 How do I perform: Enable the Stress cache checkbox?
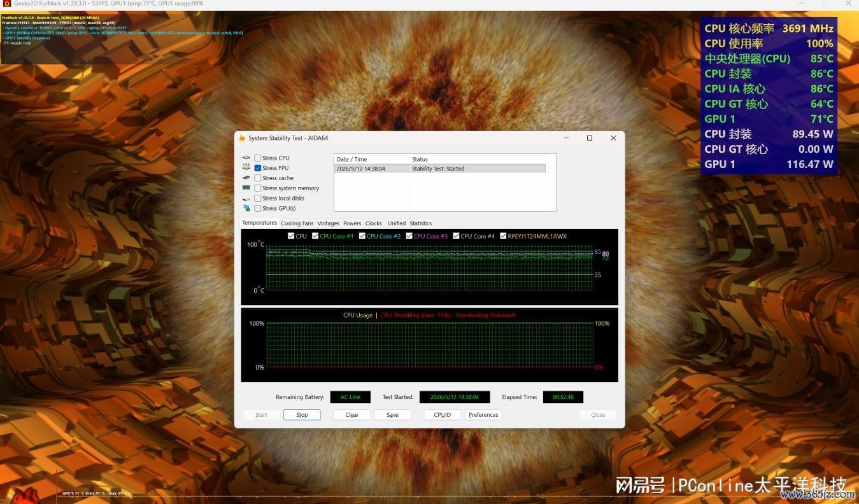click(258, 178)
